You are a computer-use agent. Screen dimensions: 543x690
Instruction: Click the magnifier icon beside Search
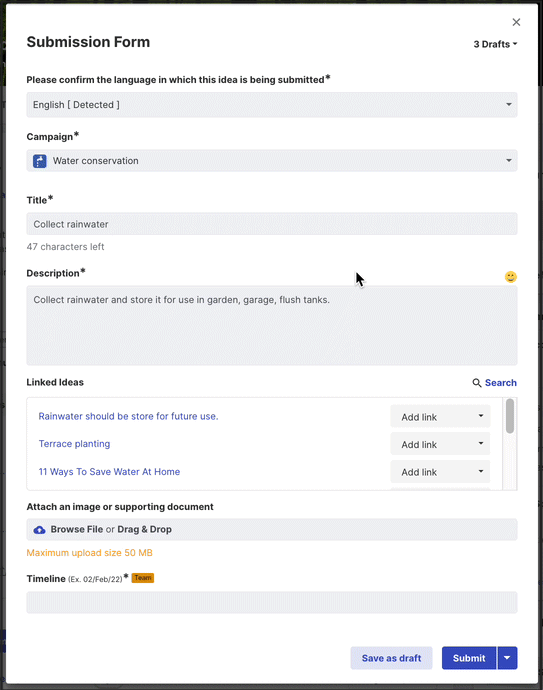[477, 383]
